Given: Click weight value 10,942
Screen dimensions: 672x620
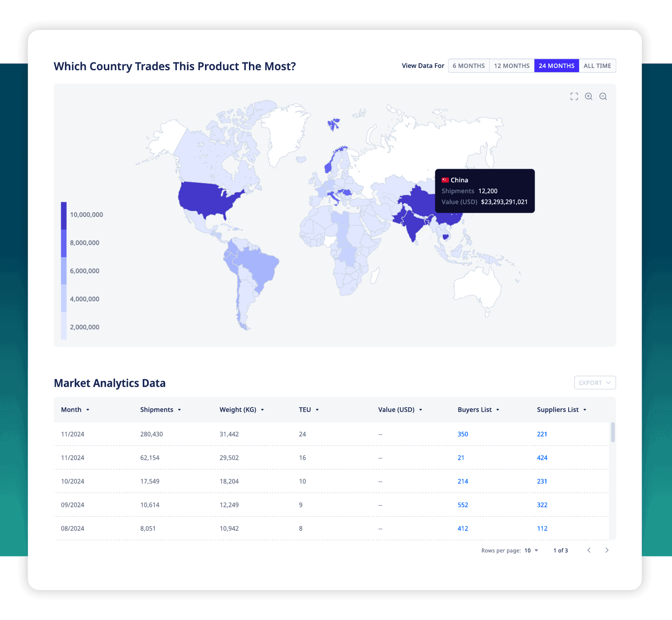Looking at the screenshot, I should [229, 528].
